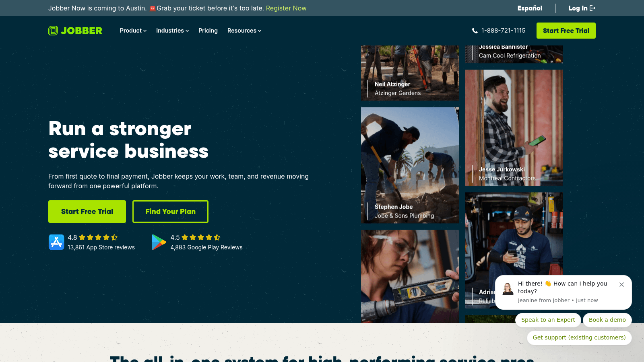Click the chat greeting message text
The width and height of the screenshot is (644, 362).
(562, 287)
